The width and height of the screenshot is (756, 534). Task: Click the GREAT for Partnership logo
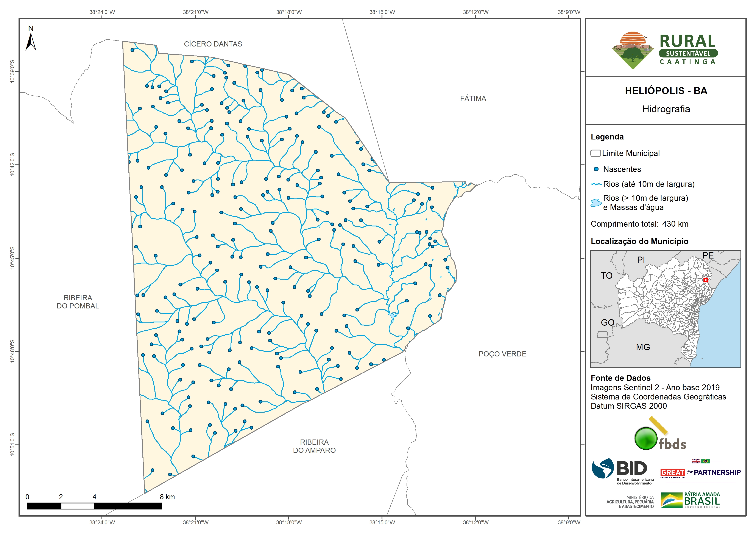pyautogui.click(x=700, y=472)
